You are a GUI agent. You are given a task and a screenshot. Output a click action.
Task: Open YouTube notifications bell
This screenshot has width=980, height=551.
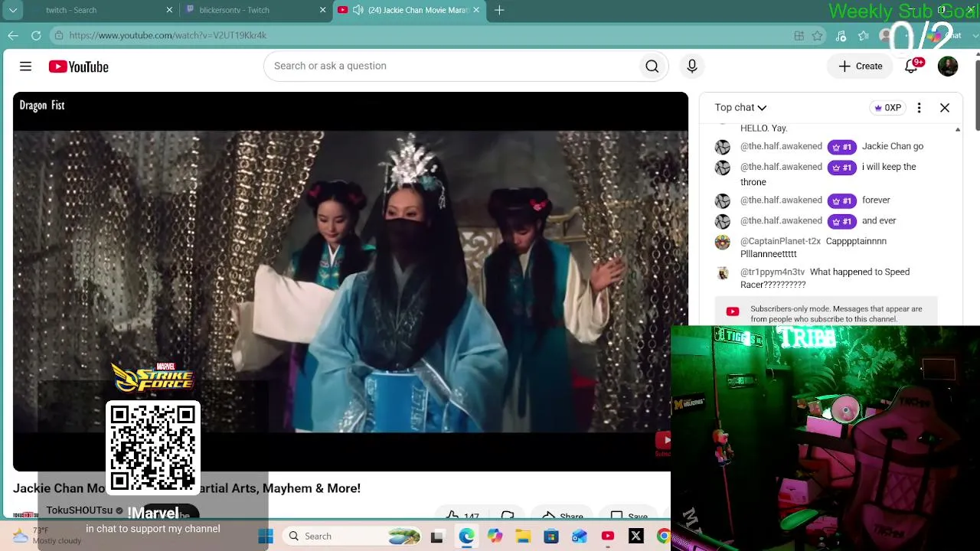[x=911, y=67]
